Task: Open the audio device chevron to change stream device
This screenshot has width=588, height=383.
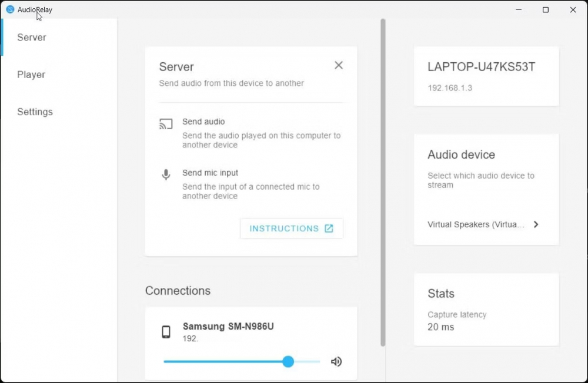Action: pyautogui.click(x=536, y=224)
